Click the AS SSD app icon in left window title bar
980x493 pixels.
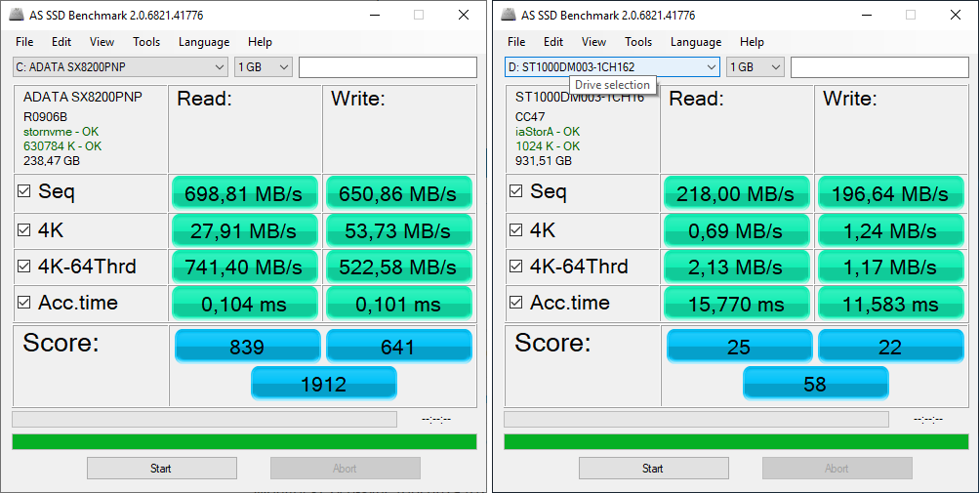coord(17,15)
